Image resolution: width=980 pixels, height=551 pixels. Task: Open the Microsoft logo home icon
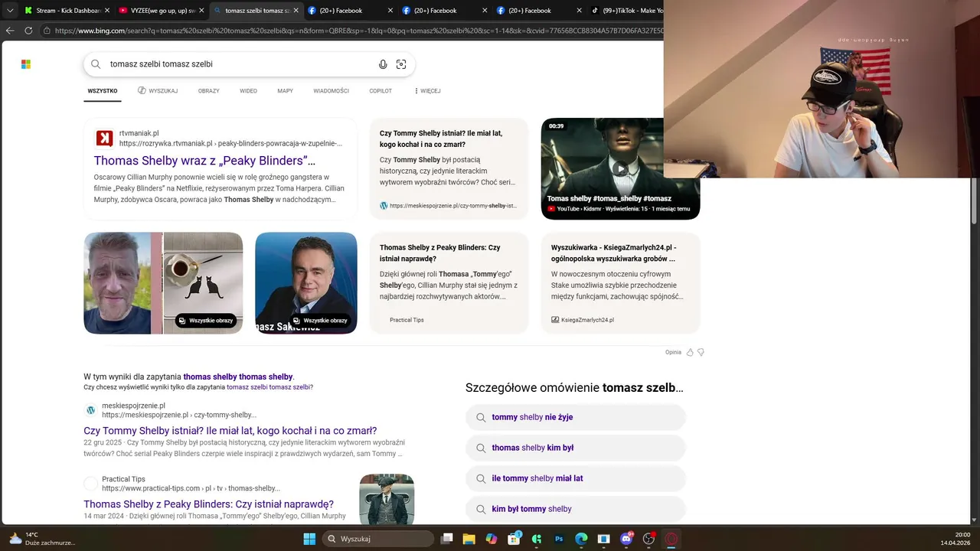pos(26,64)
